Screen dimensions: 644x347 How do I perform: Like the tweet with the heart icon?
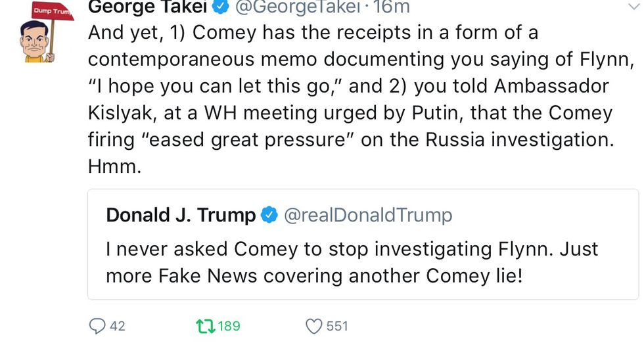click(315, 325)
